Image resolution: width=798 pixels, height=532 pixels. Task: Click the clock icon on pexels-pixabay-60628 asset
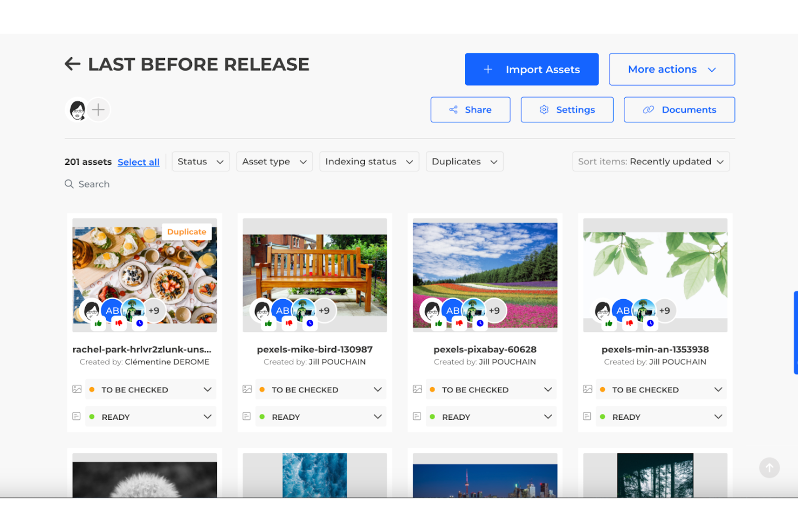click(x=480, y=323)
